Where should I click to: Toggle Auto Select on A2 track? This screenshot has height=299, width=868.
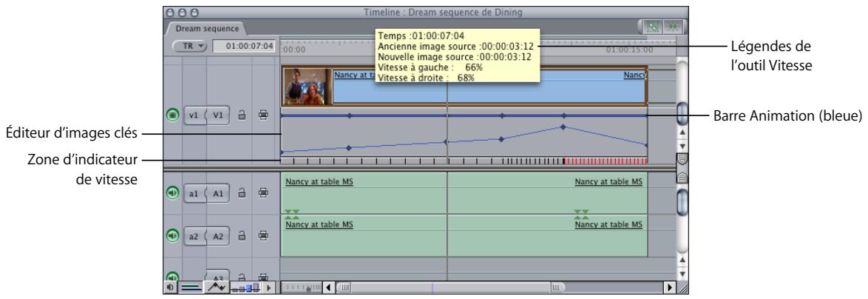coord(263,236)
